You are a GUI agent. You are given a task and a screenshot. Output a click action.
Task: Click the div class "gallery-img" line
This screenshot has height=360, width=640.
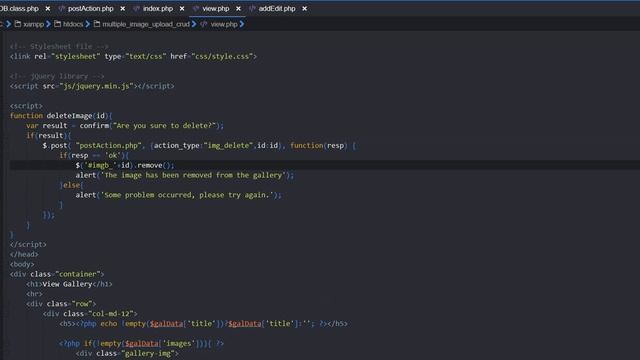pyautogui.click(x=127, y=353)
